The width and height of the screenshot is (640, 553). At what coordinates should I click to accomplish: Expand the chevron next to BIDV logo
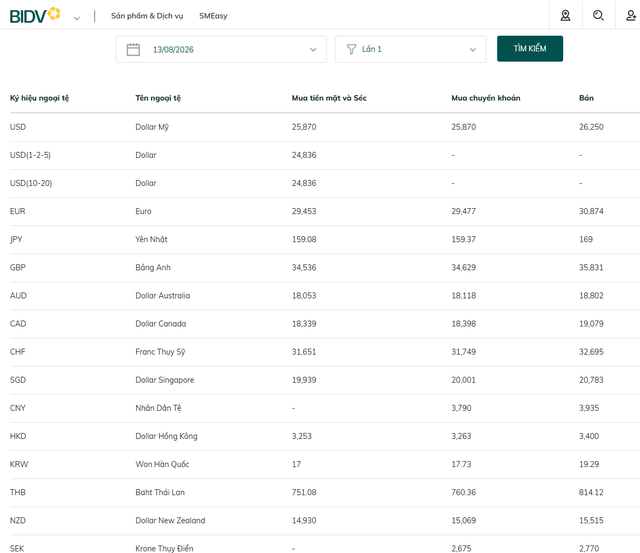pos(76,18)
